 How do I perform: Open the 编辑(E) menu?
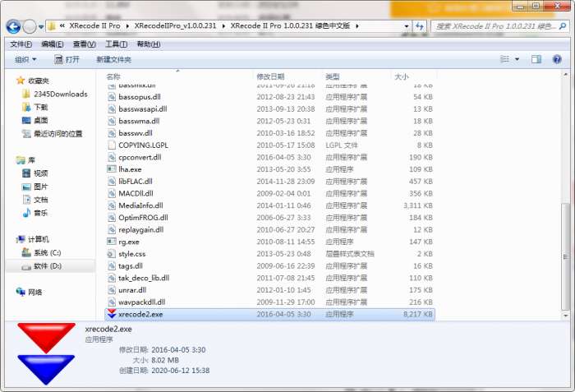[53, 44]
